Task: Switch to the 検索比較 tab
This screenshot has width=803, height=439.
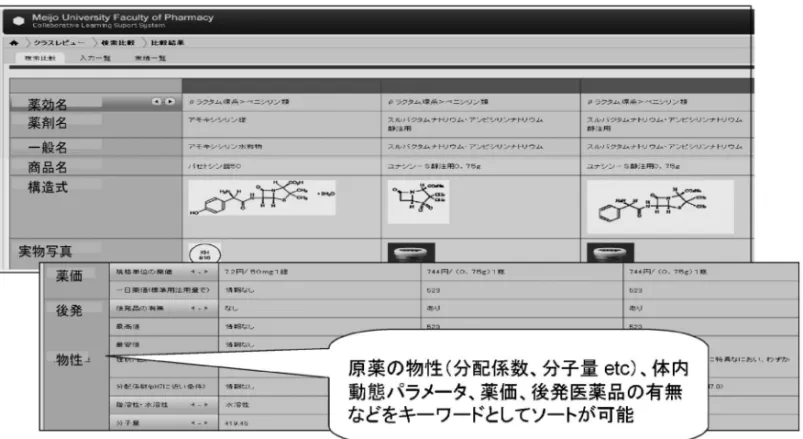Action: pos(40,58)
